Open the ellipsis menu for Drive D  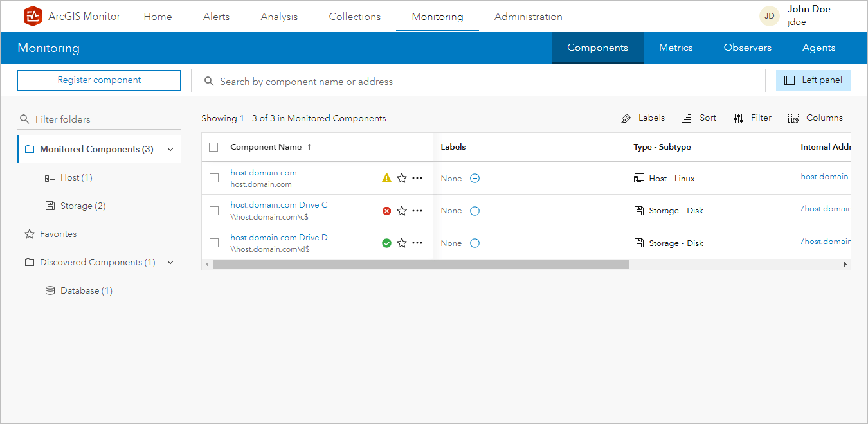(417, 243)
